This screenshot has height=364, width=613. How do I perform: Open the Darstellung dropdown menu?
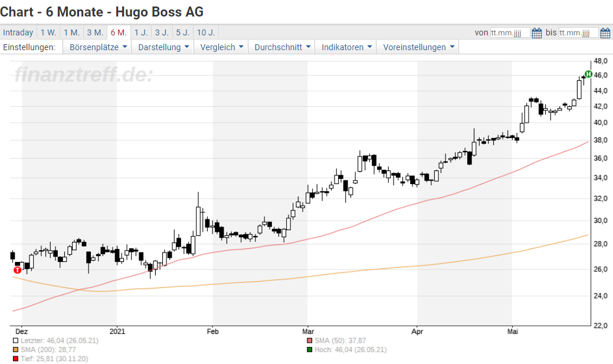pyautogui.click(x=163, y=47)
